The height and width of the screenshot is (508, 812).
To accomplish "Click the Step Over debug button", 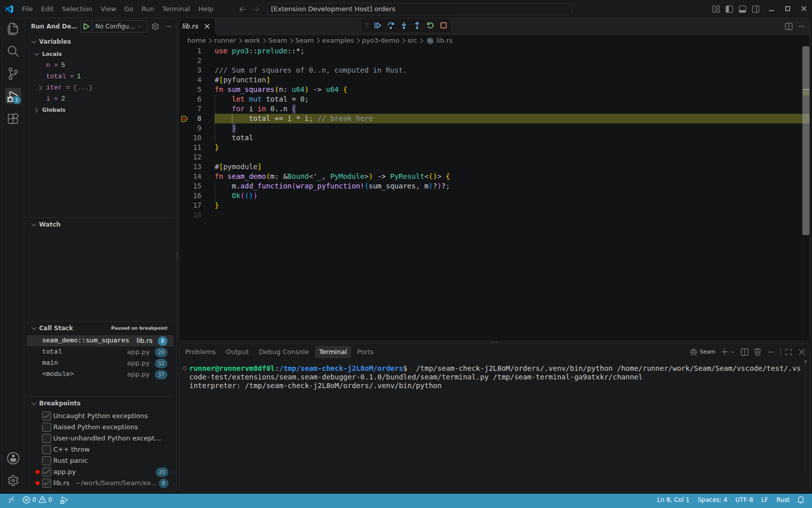I will (391, 25).
